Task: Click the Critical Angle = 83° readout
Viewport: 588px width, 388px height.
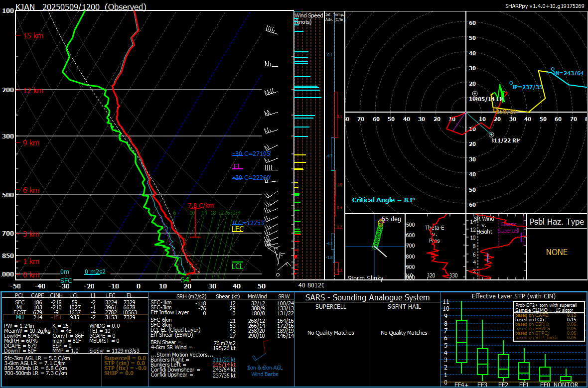Action: click(x=384, y=200)
